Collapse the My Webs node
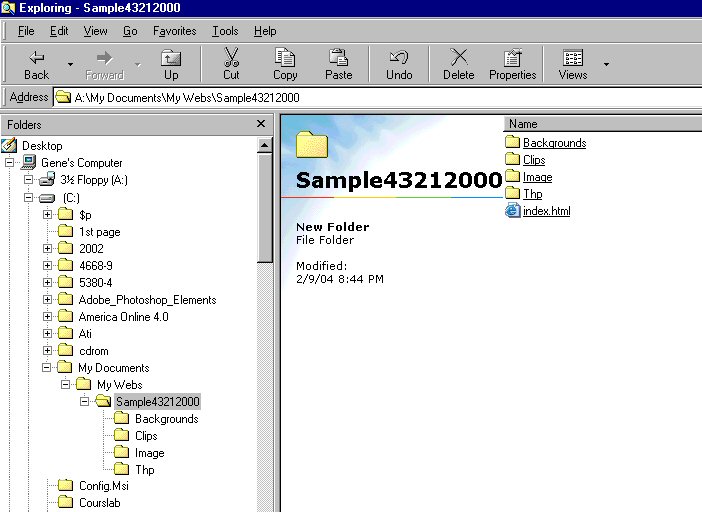702x512 pixels. click(66, 384)
